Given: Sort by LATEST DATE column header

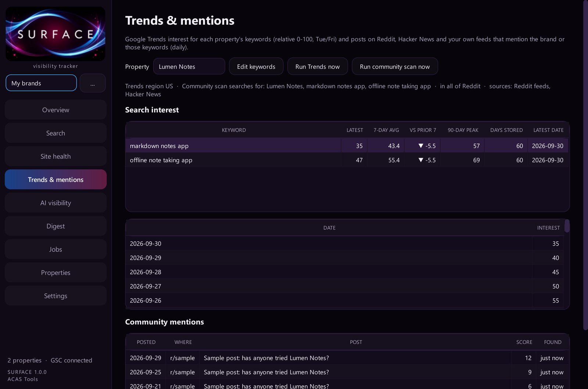Looking at the screenshot, I should tap(548, 130).
